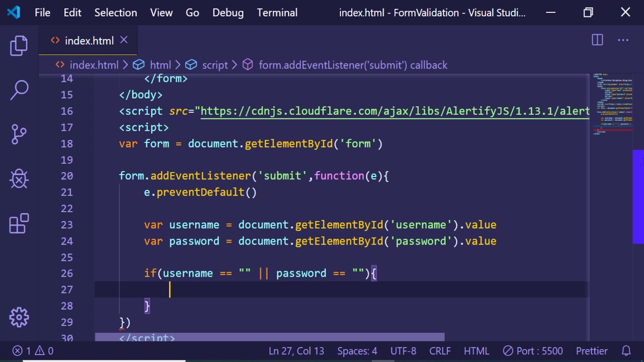The image size is (644, 362).
Task: Open the Explorer view in activity bar
Action: tap(19, 46)
